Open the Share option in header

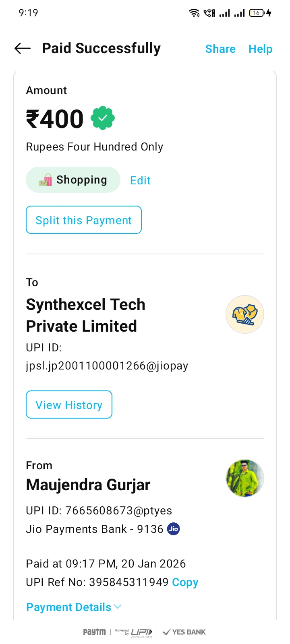point(220,49)
